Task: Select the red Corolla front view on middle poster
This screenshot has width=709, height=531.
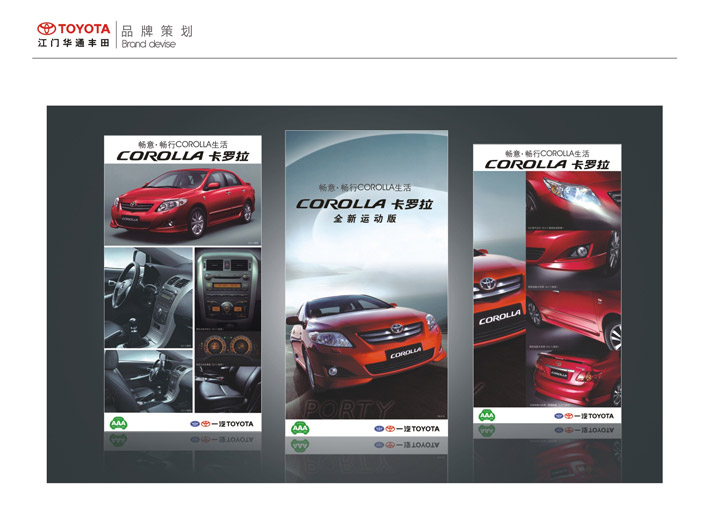Action: 365,342
